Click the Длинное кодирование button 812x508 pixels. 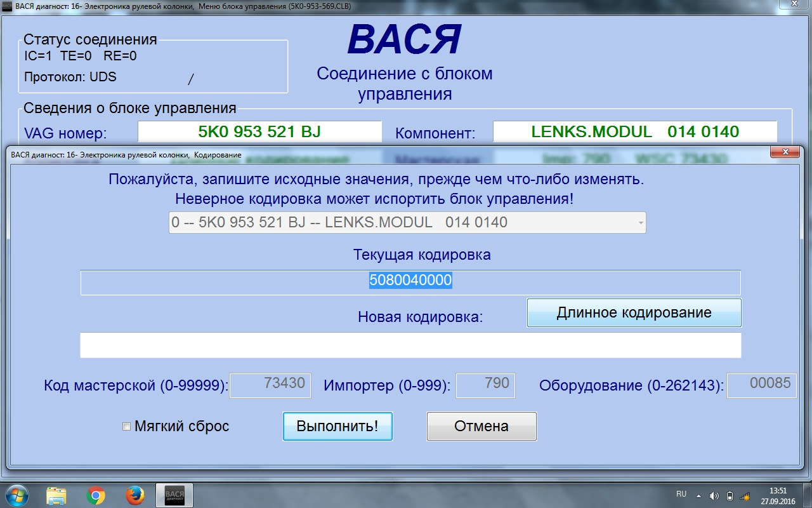pyautogui.click(x=634, y=312)
